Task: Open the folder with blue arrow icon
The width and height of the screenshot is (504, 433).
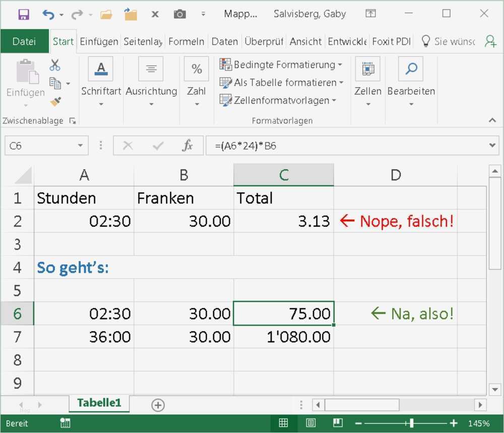Action: (131, 15)
